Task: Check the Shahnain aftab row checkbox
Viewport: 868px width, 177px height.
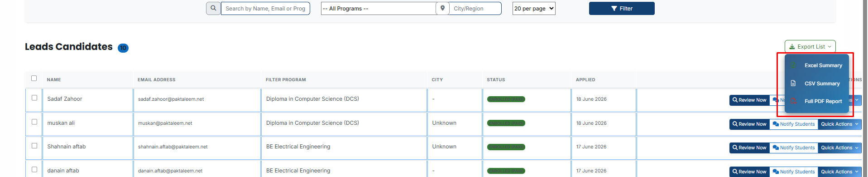Action: [x=34, y=146]
